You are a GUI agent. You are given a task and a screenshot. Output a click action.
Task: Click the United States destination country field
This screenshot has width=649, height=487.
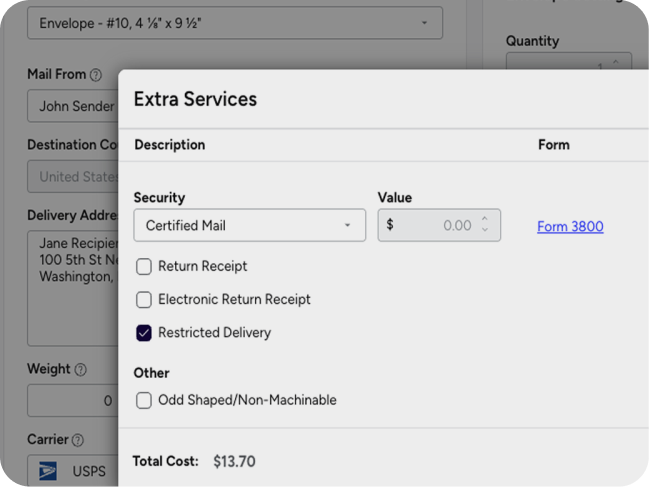(x=73, y=177)
